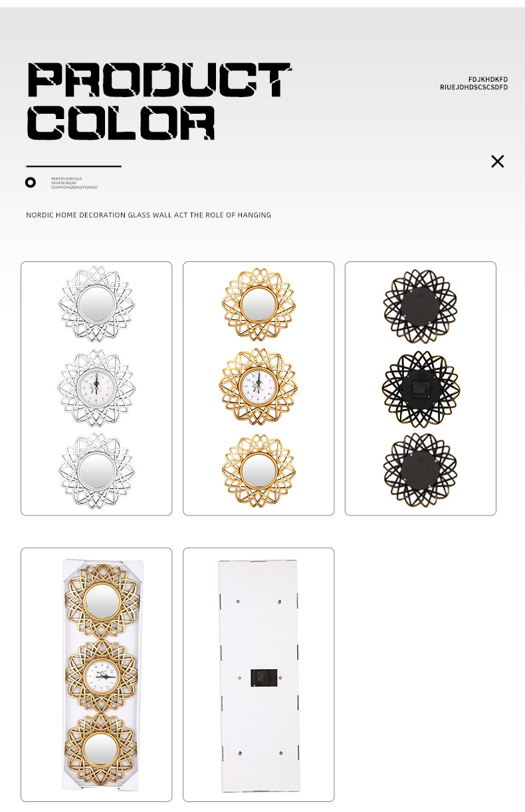Click the Nordic home decoration description text
The width and height of the screenshot is (525, 812).
[149, 215]
